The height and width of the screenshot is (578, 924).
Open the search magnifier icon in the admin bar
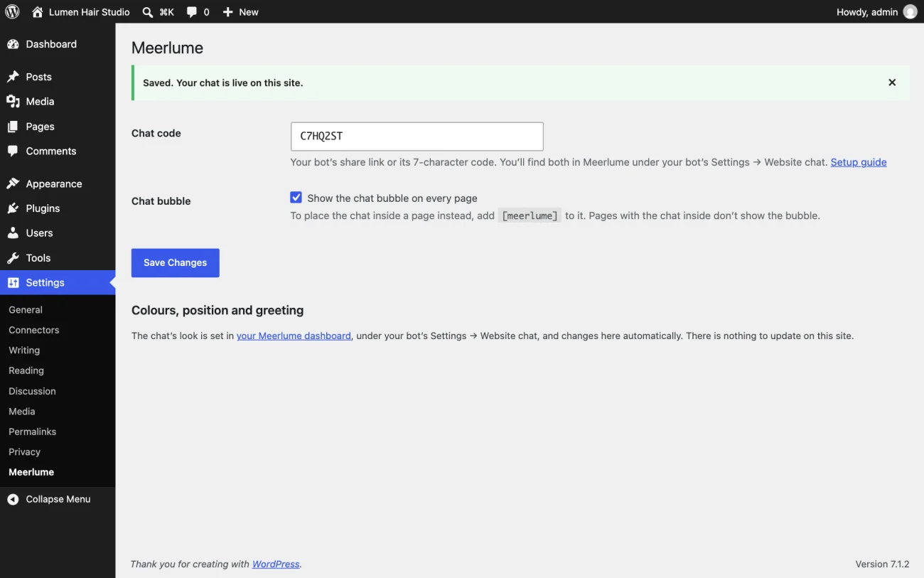147,12
